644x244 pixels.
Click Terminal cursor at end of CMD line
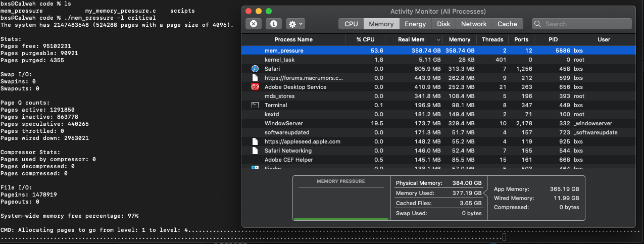505,237
